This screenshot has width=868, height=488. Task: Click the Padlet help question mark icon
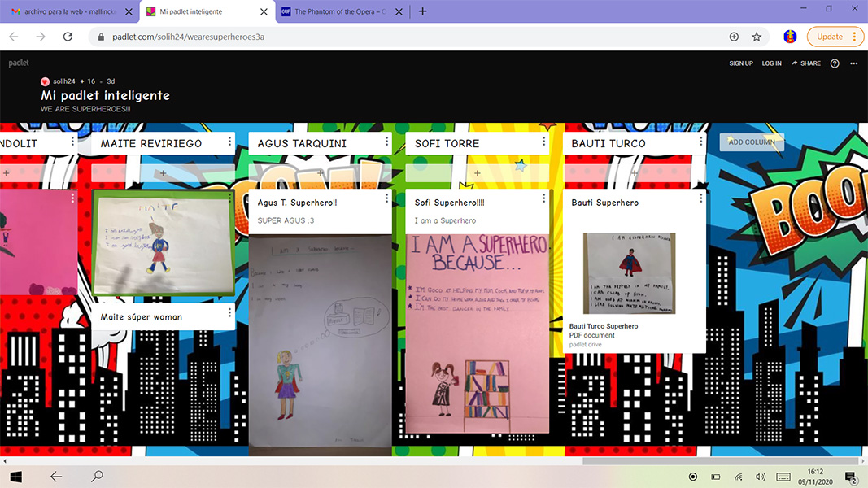(x=835, y=63)
